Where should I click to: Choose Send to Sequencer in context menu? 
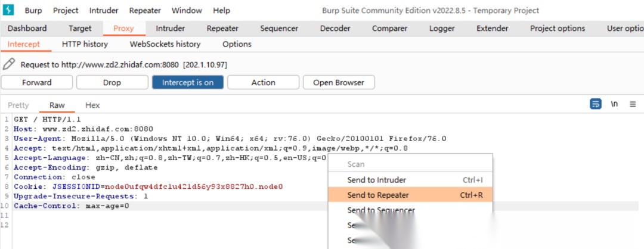coord(410,210)
